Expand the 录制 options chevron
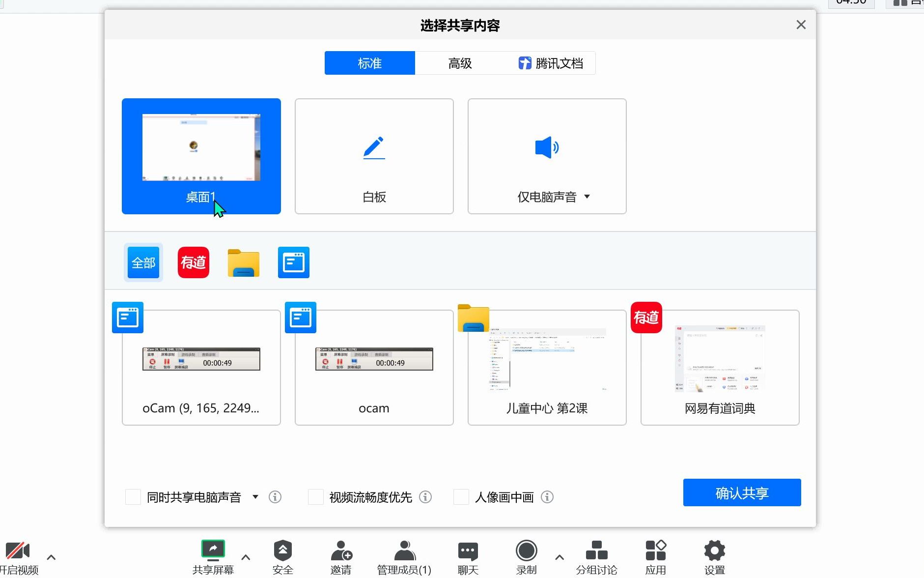The width and height of the screenshot is (924, 578). coord(560,557)
